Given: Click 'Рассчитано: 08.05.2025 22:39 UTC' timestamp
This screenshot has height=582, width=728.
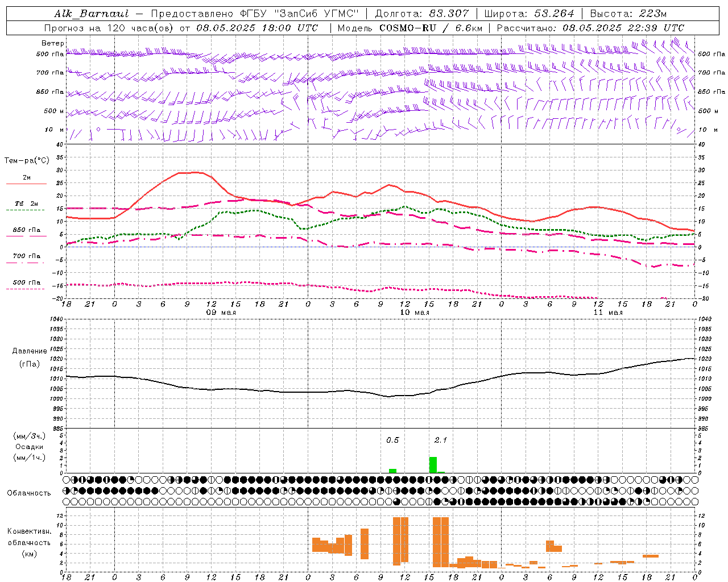Looking at the screenshot, I should point(590,28).
